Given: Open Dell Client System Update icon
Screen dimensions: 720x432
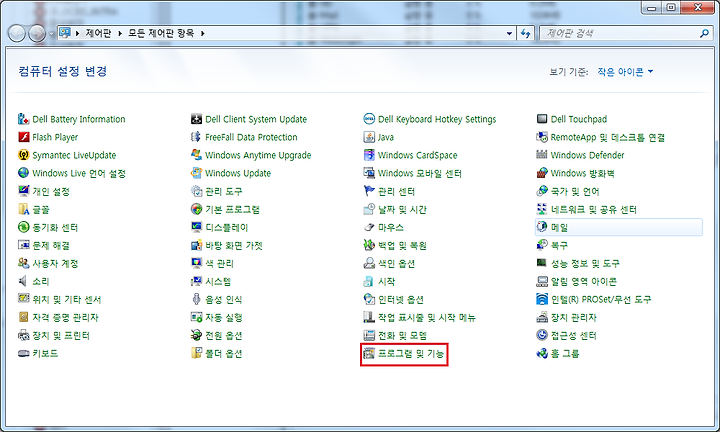Looking at the screenshot, I should tap(197, 119).
